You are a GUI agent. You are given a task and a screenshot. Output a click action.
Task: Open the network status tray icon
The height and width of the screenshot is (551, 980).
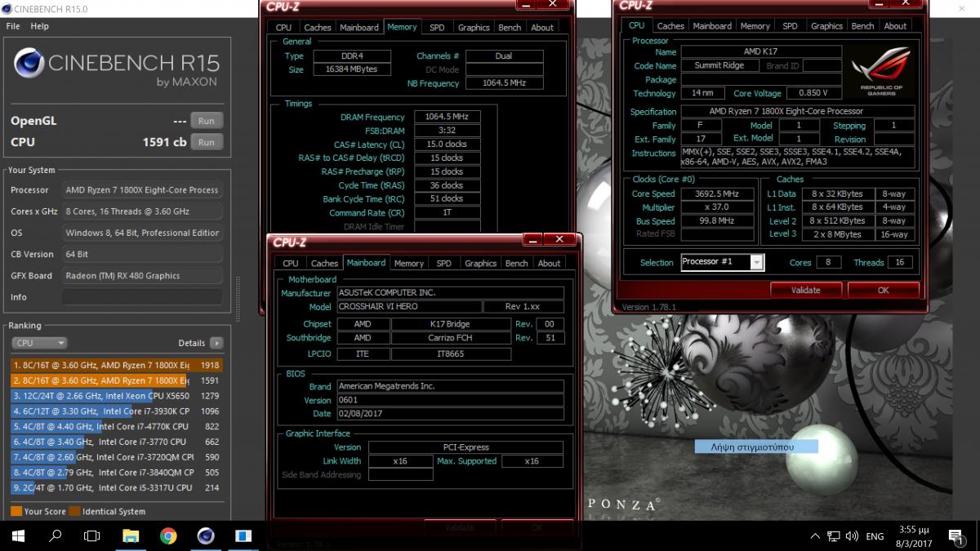(x=834, y=536)
